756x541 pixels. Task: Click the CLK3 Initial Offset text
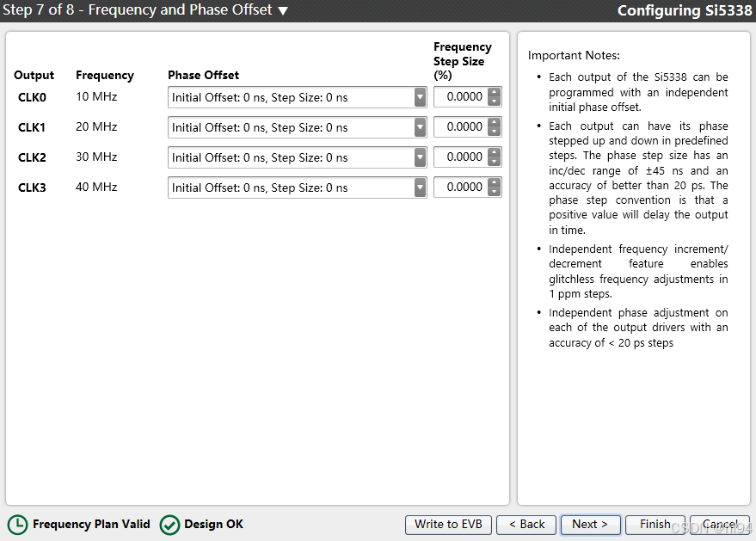click(x=260, y=188)
